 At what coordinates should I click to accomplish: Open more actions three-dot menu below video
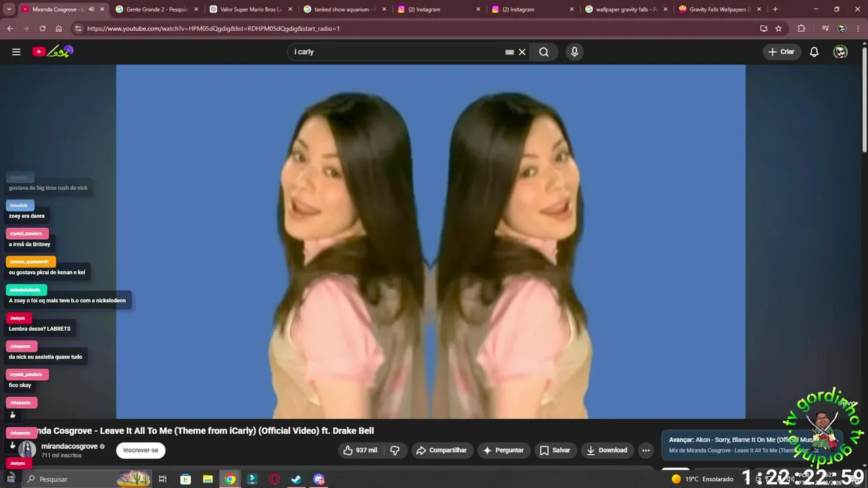tap(646, 450)
